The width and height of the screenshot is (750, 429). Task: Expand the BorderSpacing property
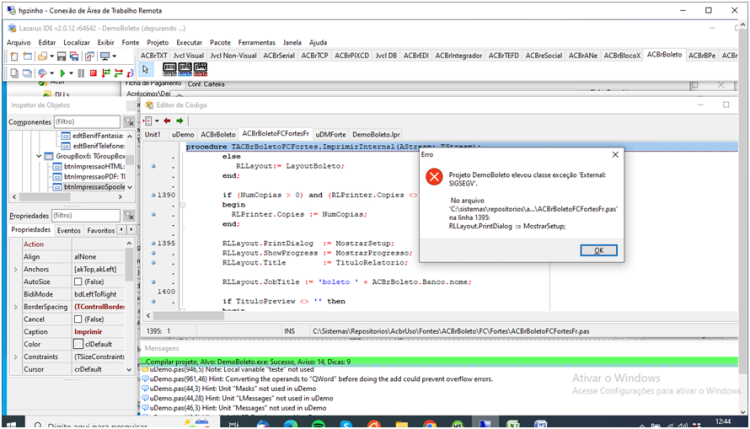pyautogui.click(x=15, y=307)
